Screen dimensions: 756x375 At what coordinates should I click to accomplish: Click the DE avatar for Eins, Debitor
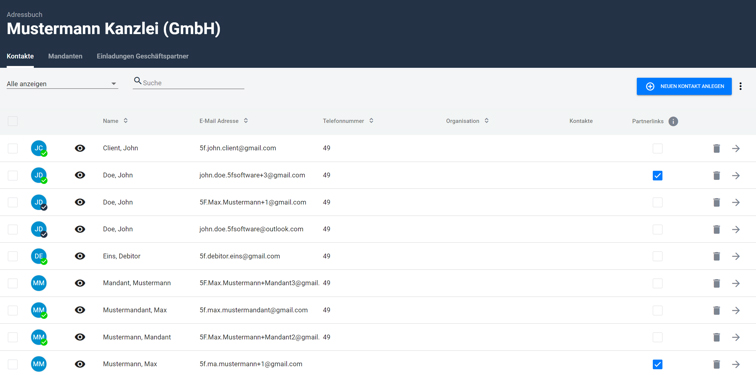[x=39, y=256]
